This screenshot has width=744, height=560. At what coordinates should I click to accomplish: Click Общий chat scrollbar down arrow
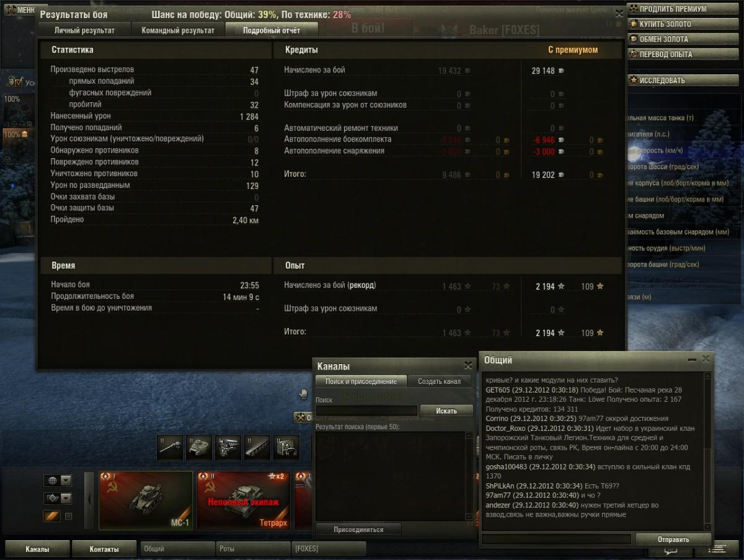[x=708, y=527]
